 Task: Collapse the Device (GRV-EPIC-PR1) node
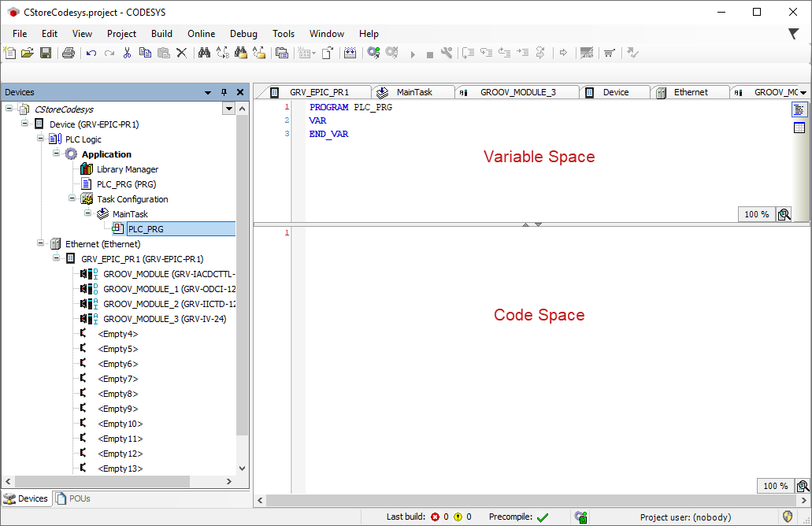click(25, 123)
